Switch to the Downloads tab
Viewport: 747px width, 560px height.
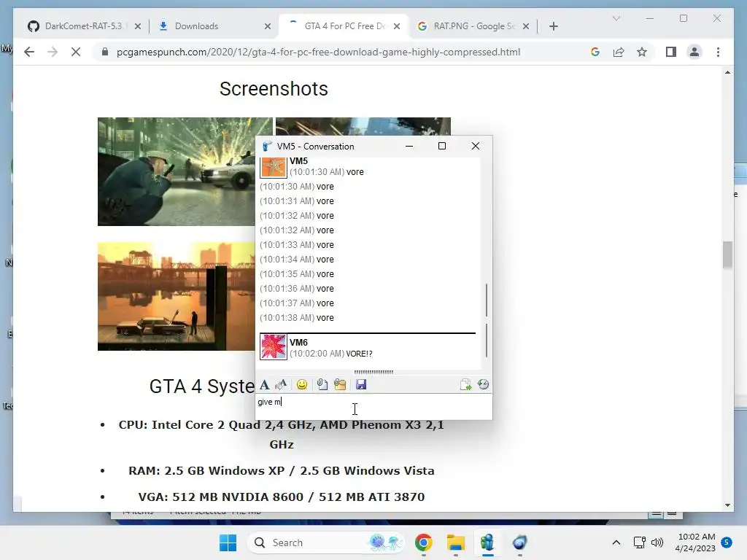coord(196,26)
